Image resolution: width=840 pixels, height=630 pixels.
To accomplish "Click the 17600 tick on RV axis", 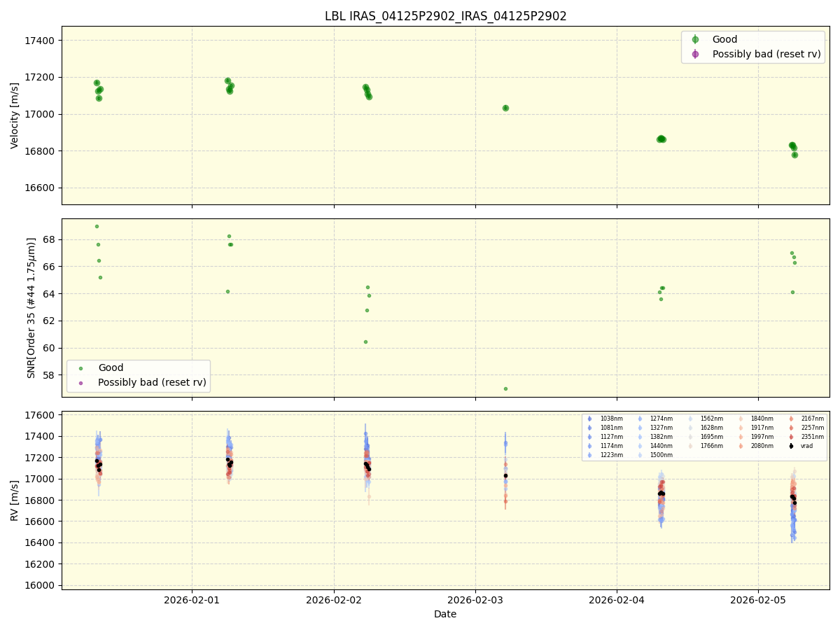I will click(x=41, y=415).
